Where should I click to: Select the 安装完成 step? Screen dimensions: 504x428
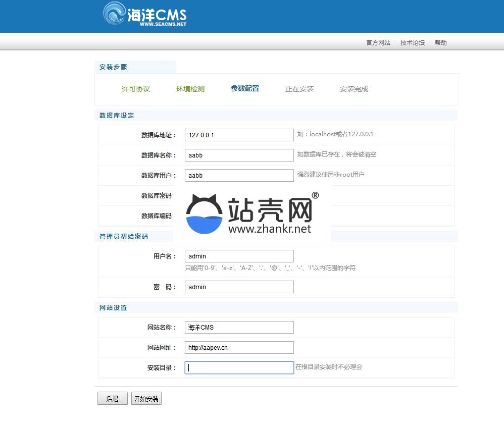pyautogui.click(x=354, y=89)
